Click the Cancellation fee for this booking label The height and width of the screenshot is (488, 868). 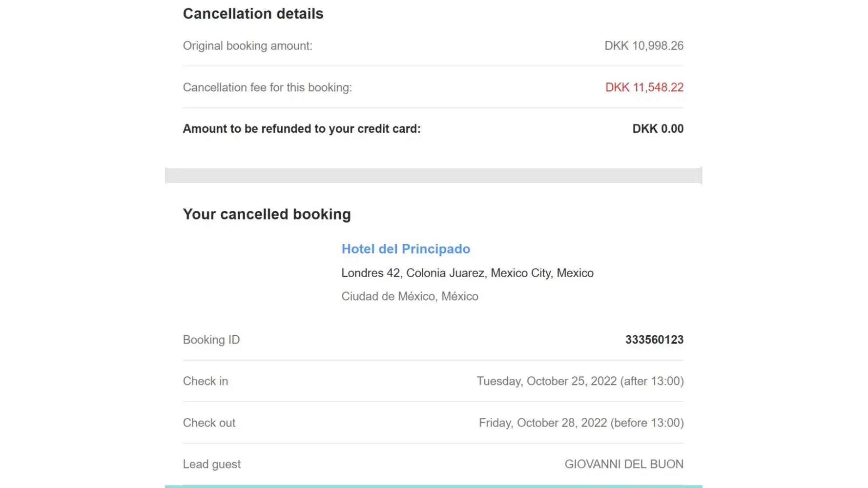pos(267,87)
